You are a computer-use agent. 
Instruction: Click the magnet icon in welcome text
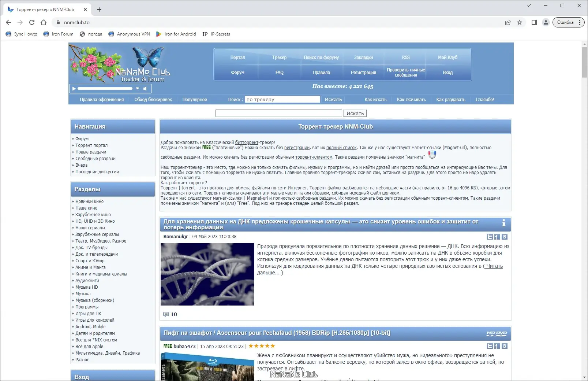(432, 155)
